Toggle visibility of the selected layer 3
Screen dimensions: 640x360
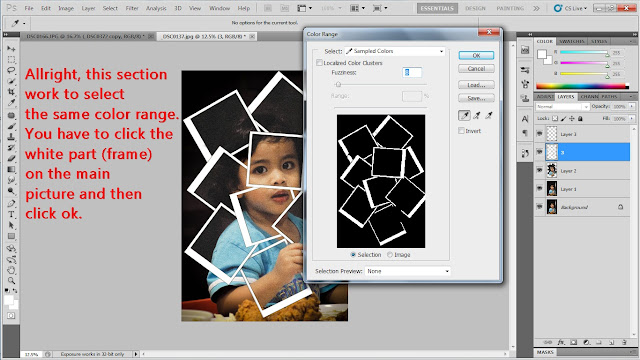[540, 152]
